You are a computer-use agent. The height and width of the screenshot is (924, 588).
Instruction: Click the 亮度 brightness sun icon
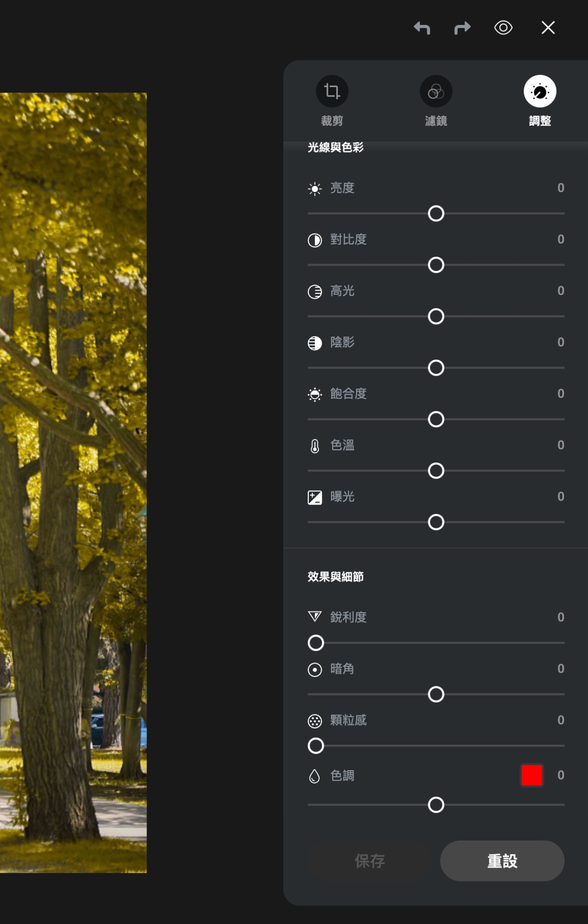click(x=315, y=189)
